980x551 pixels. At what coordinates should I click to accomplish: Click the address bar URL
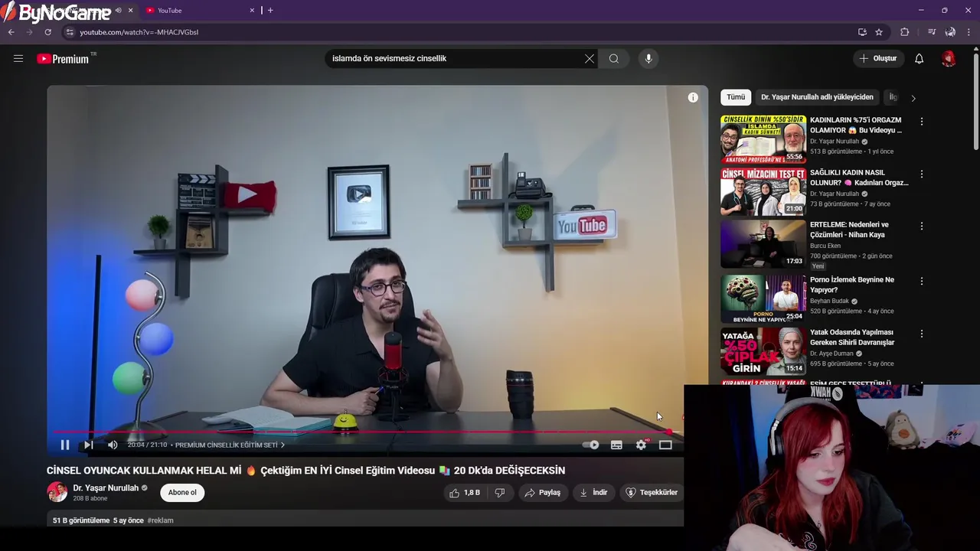[139, 32]
